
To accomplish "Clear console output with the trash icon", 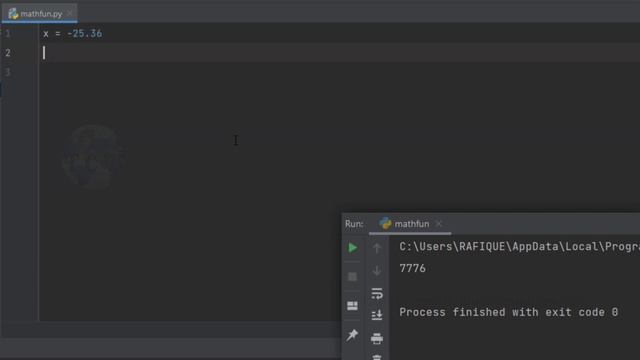I will (x=377, y=357).
